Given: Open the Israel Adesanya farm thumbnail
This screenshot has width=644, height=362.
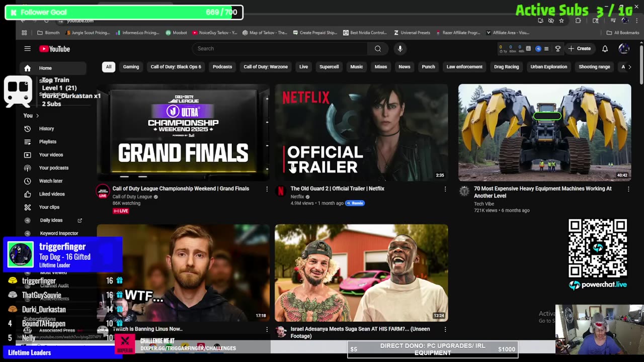Looking at the screenshot, I should pyautogui.click(x=361, y=273).
